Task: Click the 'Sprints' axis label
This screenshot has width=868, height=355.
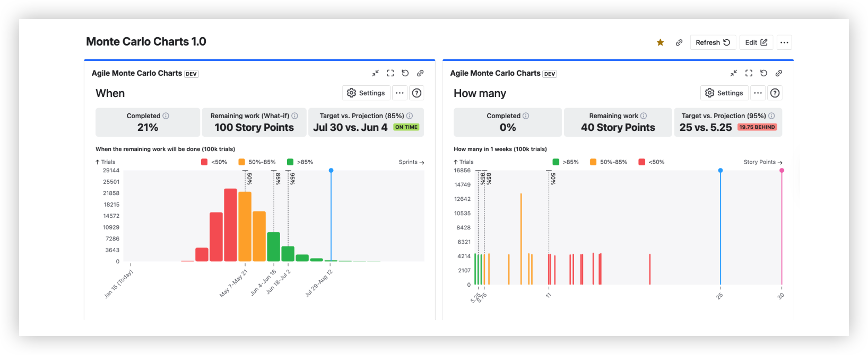Action: pos(411,162)
